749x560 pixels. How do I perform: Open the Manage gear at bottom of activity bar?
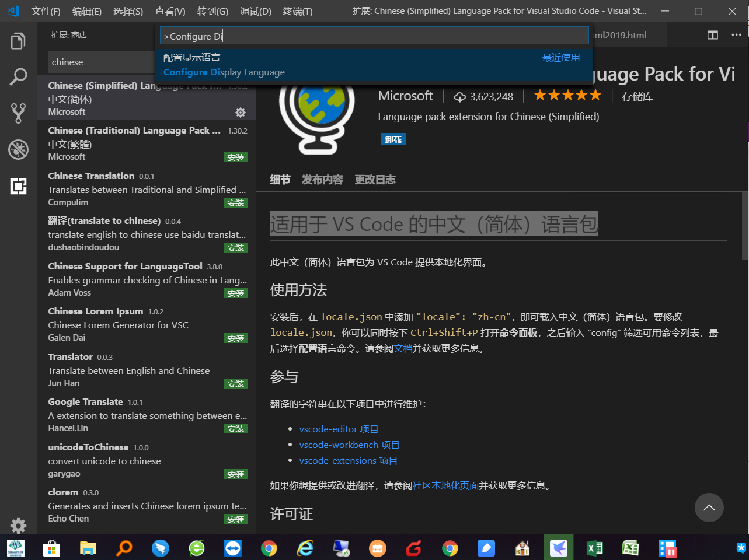click(18, 525)
